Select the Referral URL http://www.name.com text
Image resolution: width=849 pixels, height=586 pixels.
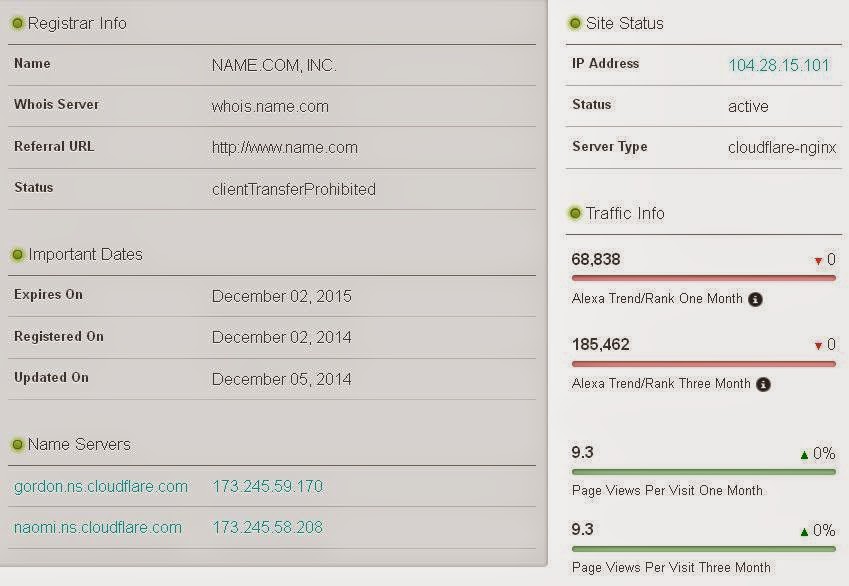click(285, 148)
